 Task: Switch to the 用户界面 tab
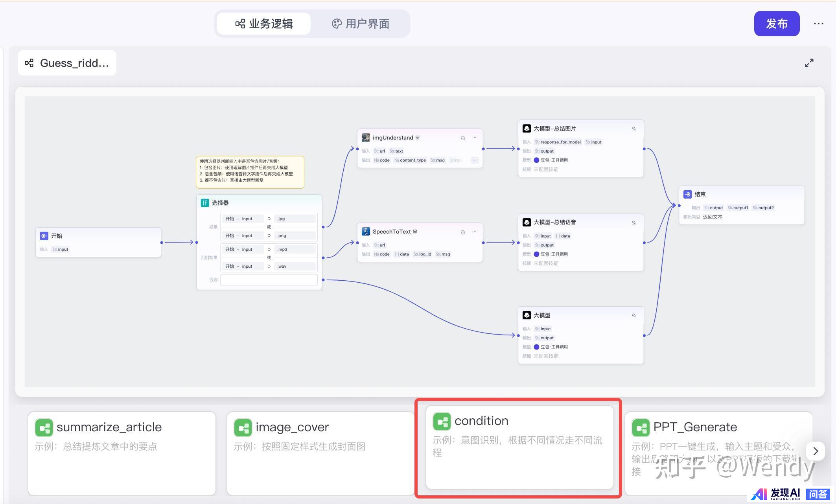361,24
